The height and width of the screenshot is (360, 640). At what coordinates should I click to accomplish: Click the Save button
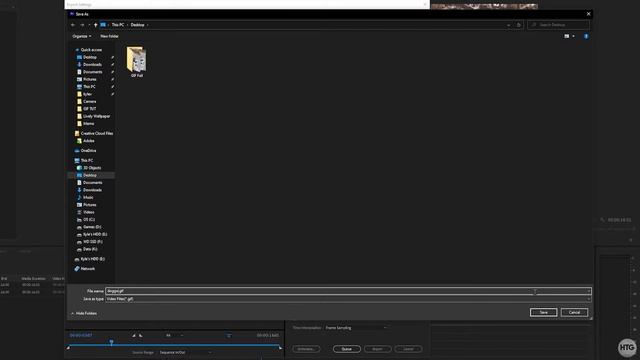(x=543, y=312)
